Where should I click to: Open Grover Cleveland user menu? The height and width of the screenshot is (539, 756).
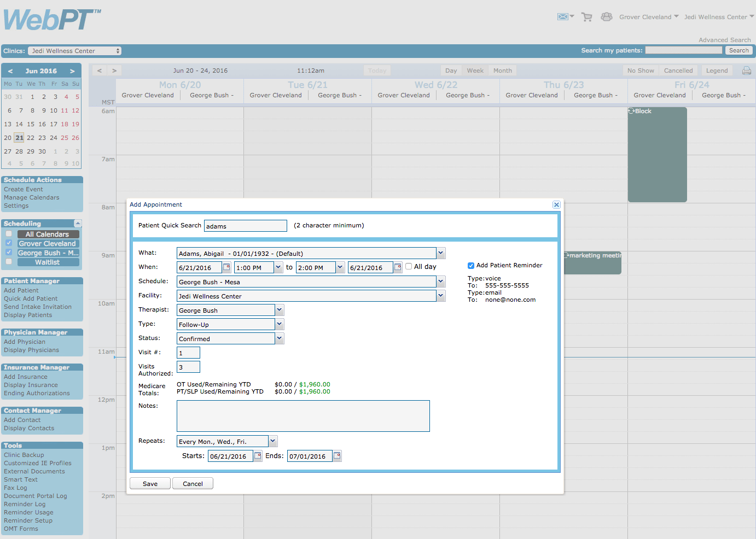click(649, 17)
